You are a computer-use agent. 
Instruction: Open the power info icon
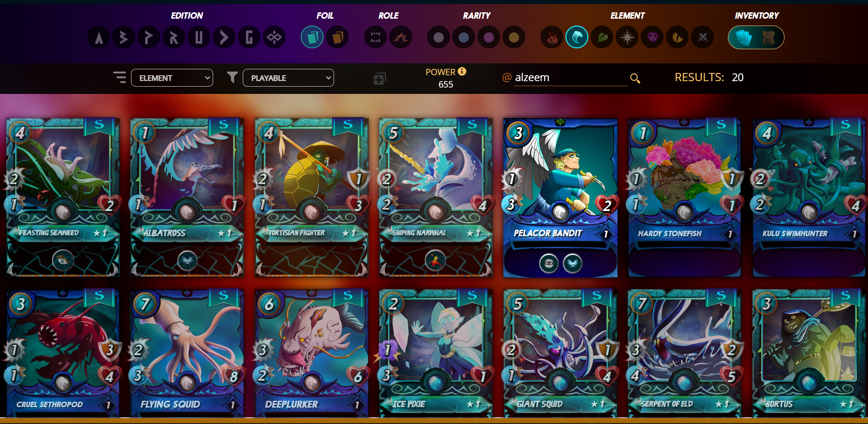click(462, 71)
